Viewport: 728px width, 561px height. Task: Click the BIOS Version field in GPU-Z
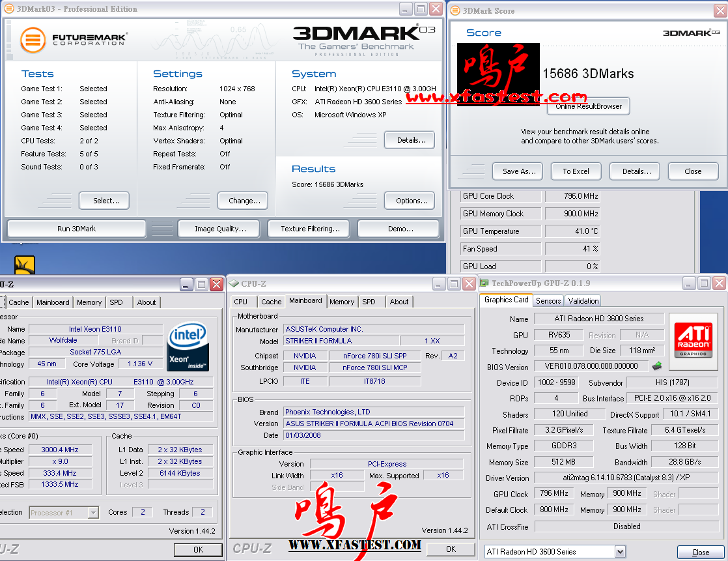pos(591,366)
